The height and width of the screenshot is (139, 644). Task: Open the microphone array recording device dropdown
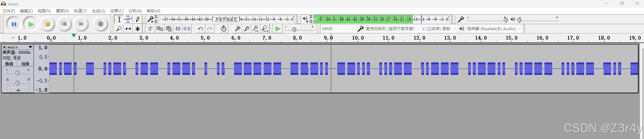392,29
